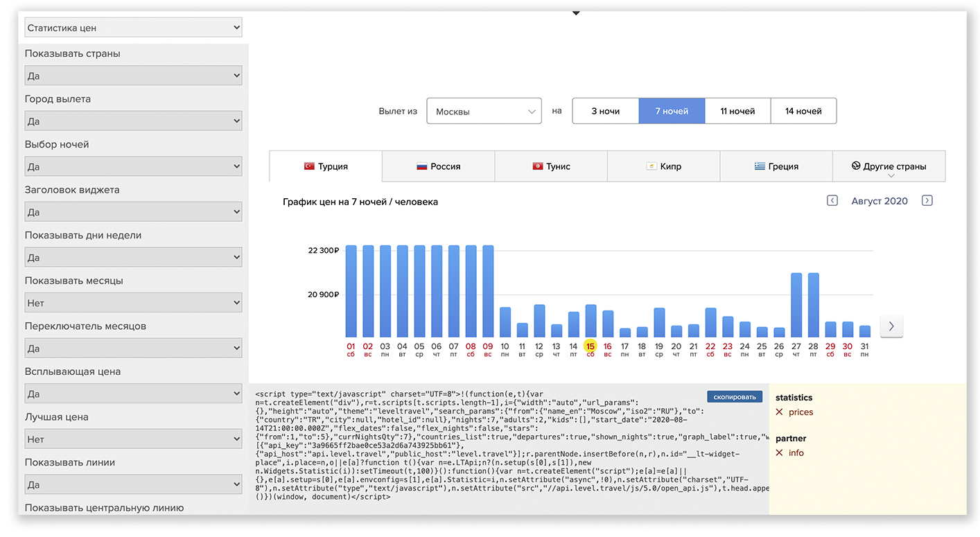Click the partner heading
Screen dimensions: 980x537
click(x=791, y=438)
